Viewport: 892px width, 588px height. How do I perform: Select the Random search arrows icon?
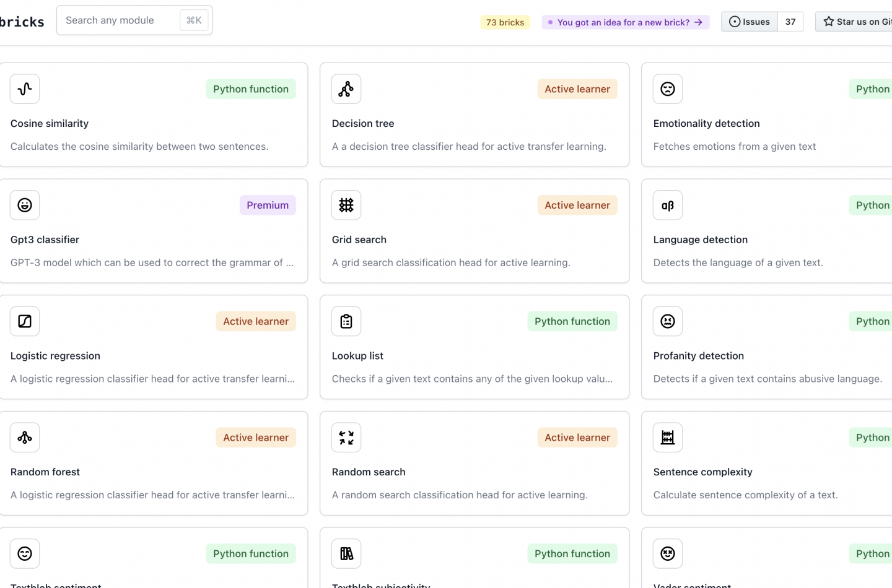coord(346,437)
